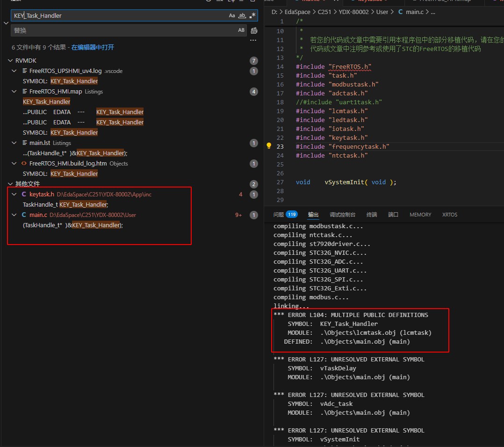The image size is (504, 447).
Task: Click the C icon beside keytask.h
Action: [24, 194]
